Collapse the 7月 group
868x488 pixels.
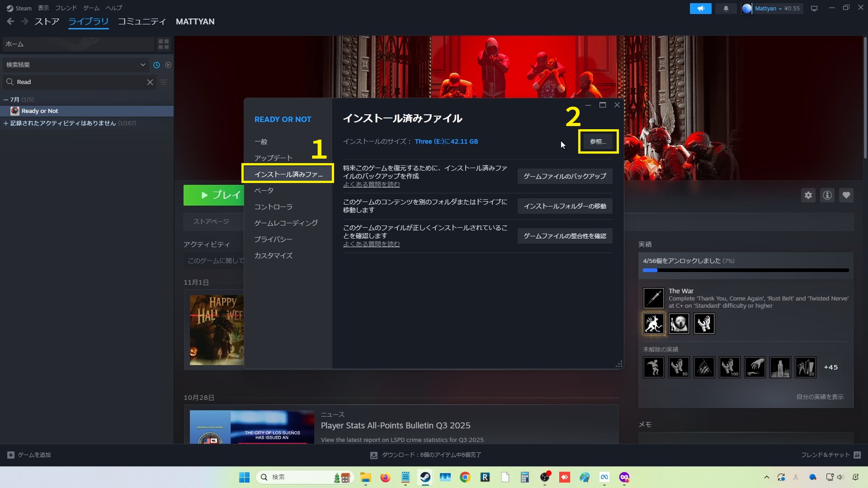6,99
